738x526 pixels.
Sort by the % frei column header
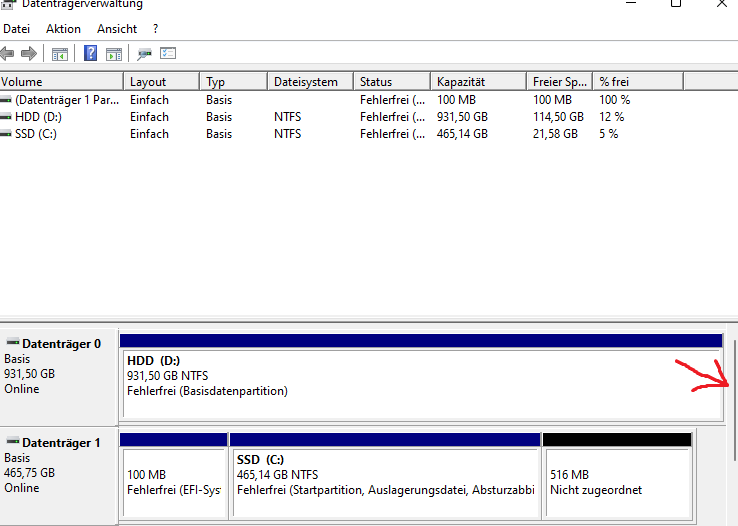click(x=638, y=81)
